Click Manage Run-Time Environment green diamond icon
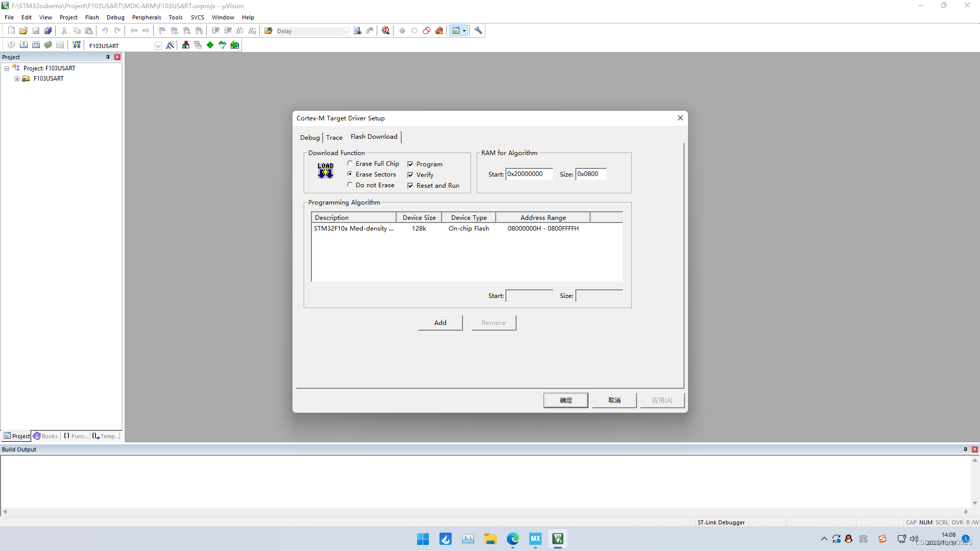This screenshot has height=551, width=980. click(x=210, y=45)
